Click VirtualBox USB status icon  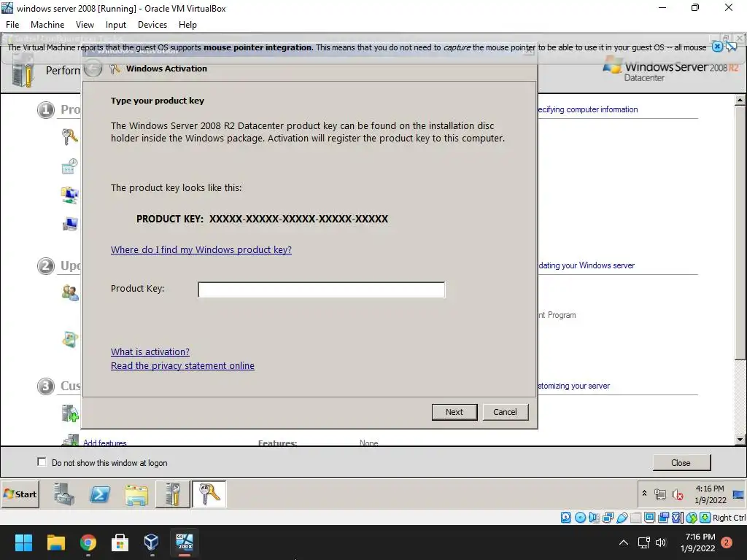pos(622,518)
